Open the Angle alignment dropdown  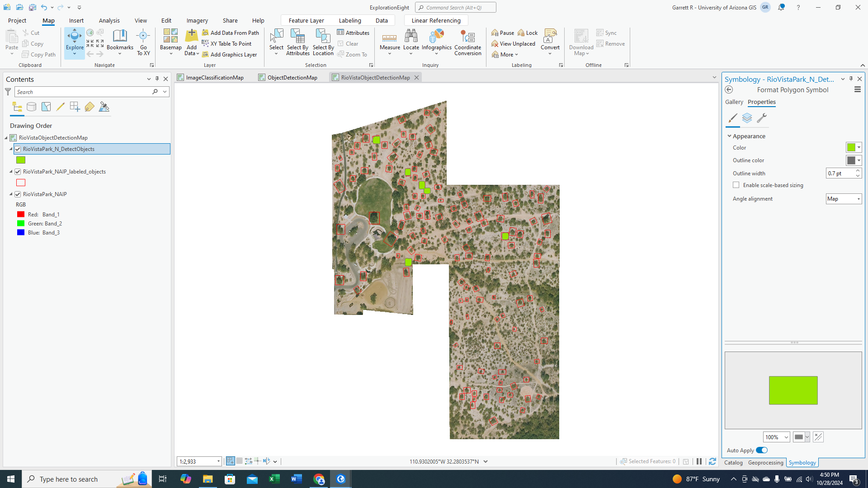tap(844, 199)
